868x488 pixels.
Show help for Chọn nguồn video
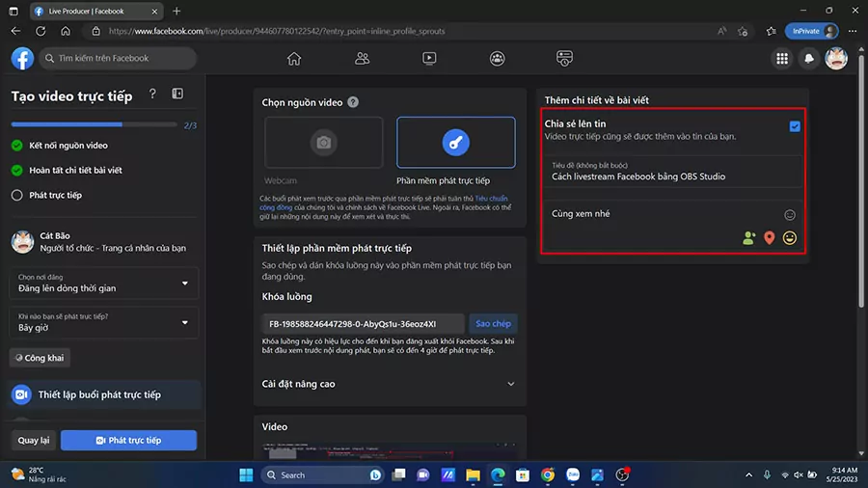coord(353,102)
